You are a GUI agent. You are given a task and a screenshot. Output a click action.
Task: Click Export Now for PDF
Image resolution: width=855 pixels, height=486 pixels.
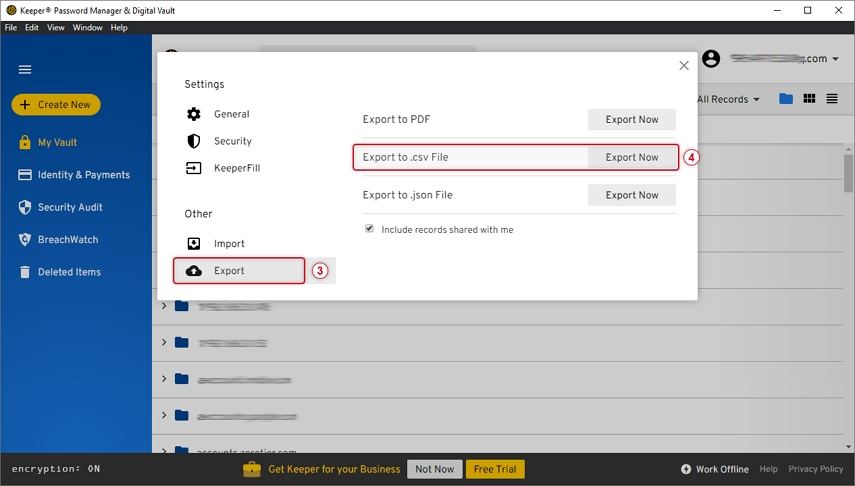click(x=631, y=119)
